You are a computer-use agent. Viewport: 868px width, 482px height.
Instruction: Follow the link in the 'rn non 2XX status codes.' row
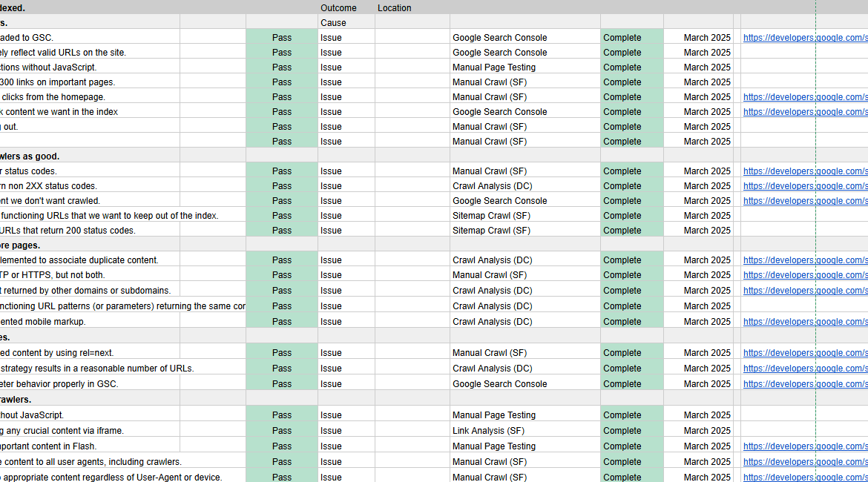coord(806,186)
